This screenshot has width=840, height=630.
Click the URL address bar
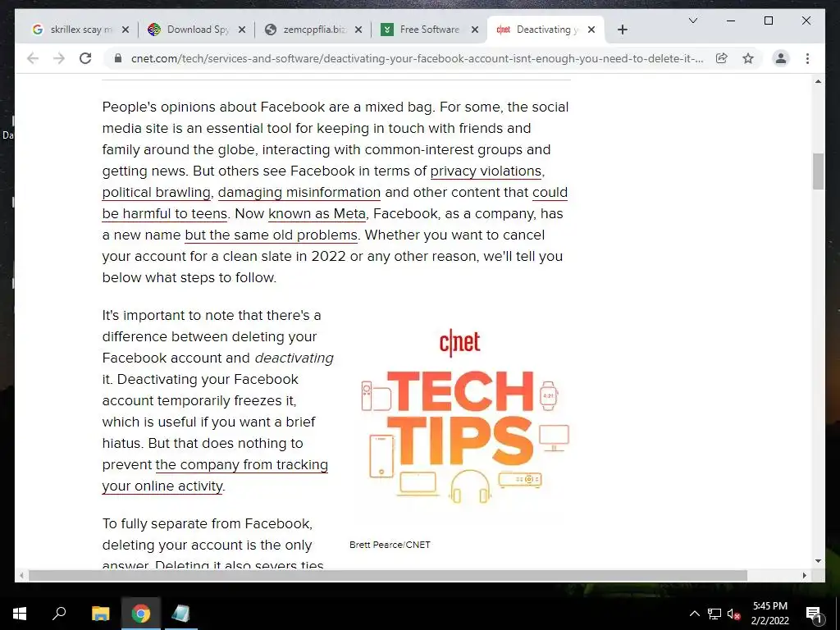417,58
